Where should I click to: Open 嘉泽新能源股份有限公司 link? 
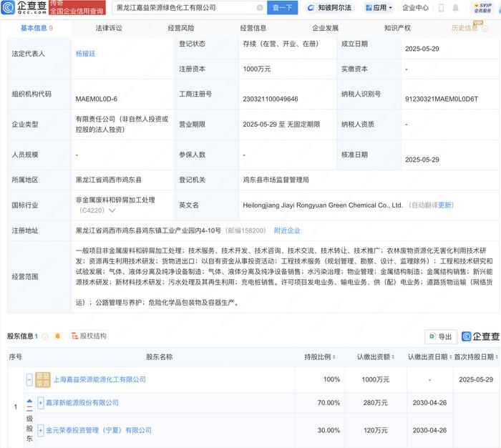click(82, 403)
